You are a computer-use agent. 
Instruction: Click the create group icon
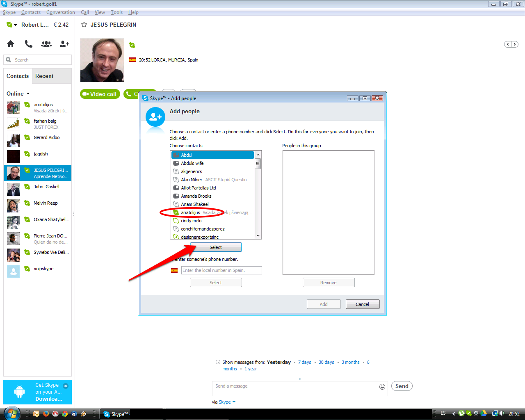[x=46, y=43]
